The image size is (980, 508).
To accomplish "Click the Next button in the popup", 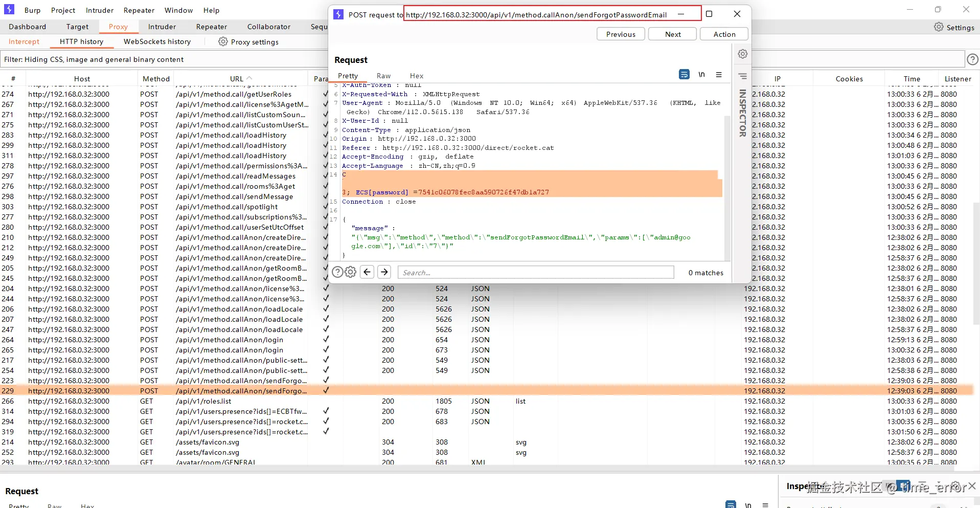I will (673, 34).
